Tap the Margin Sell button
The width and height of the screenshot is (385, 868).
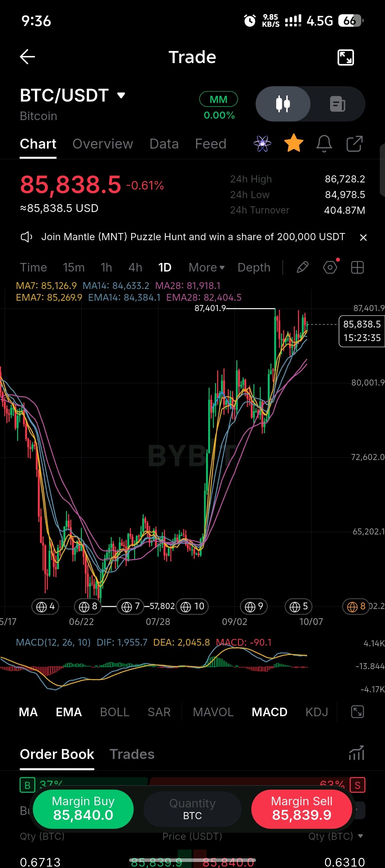[302, 809]
